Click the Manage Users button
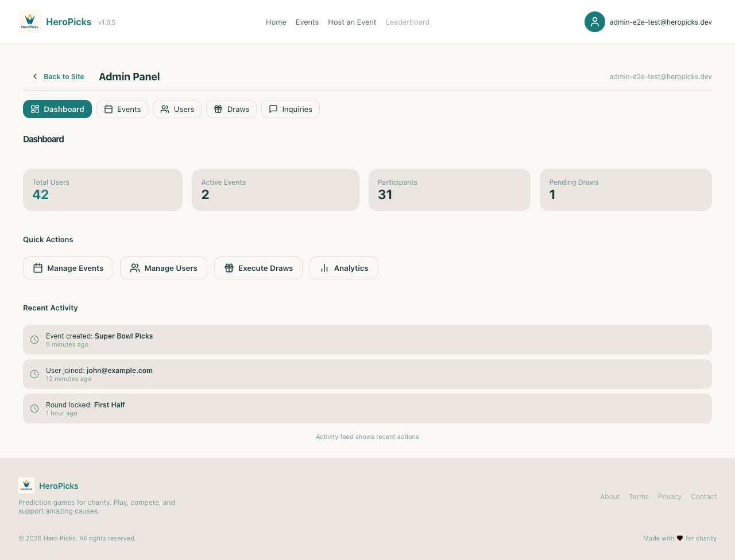 click(x=164, y=268)
